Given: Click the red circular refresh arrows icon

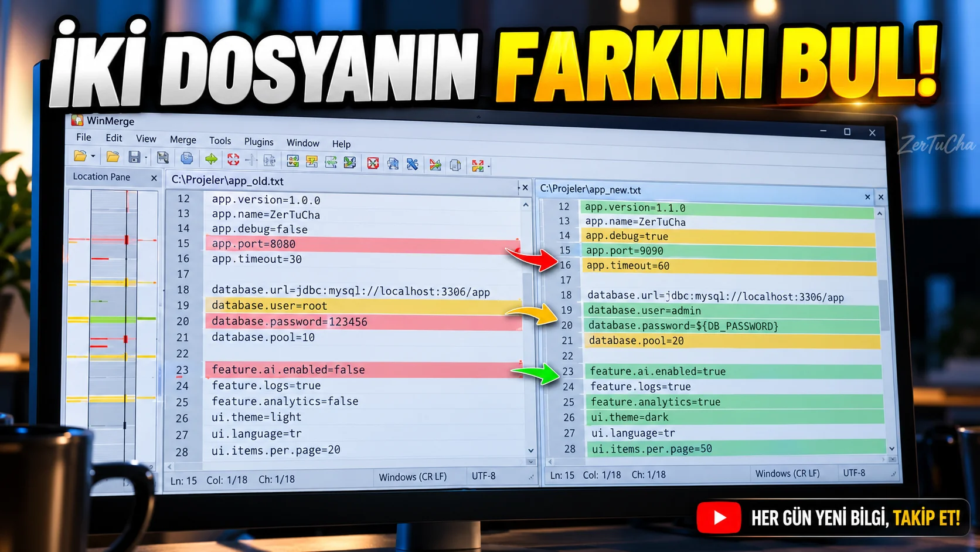Looking at the screenshot, I should 233,159.
